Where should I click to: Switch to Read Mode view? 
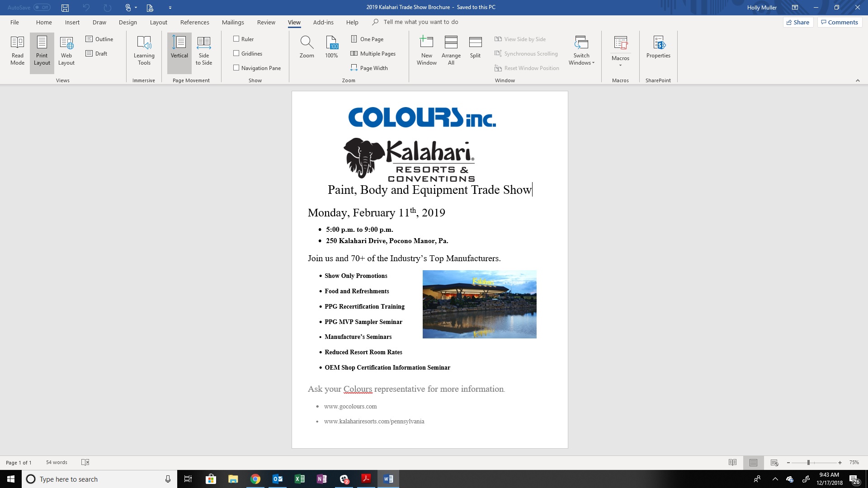17,52
